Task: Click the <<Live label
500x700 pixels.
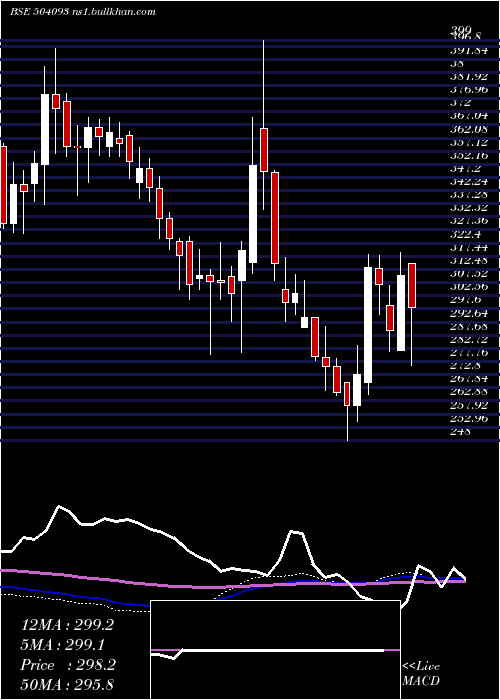Action: tap(421, 667)
